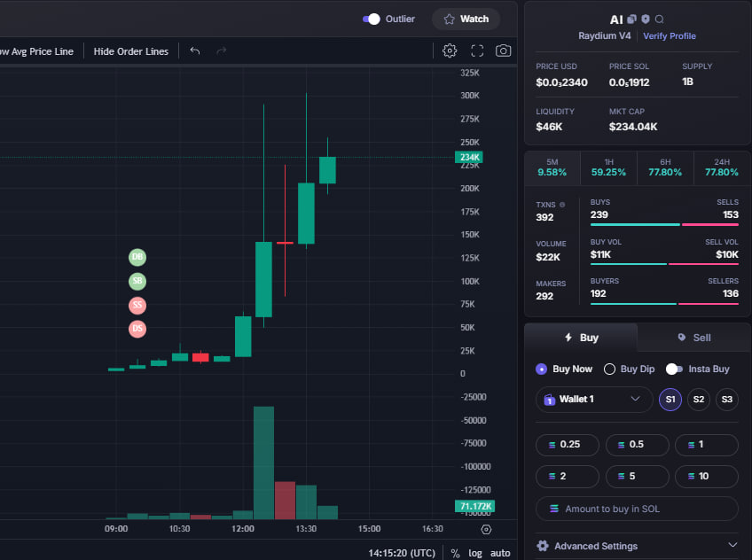Click the 292 makers value
Image resolution: width=752 pixels, height=560 pixels.
[544, 296]
